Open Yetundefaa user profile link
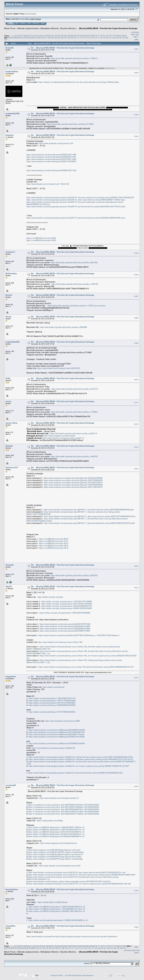144x980 pixels. tap(10, 926)
